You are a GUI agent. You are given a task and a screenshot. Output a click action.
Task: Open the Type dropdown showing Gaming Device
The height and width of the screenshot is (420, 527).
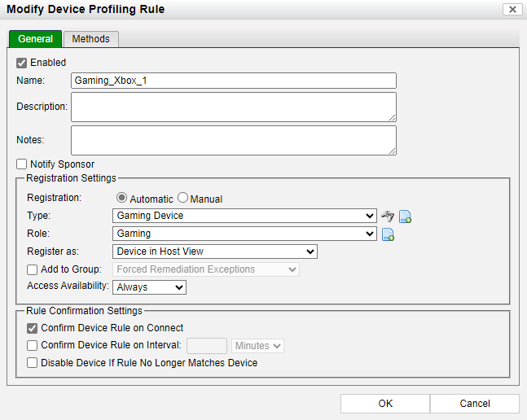tap(244, 216)
